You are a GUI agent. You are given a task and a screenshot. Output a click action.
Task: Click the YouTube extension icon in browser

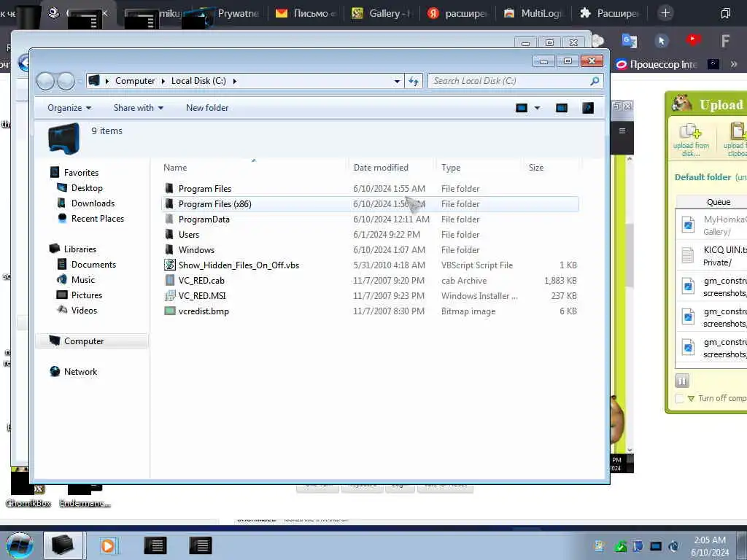(693, 40)
